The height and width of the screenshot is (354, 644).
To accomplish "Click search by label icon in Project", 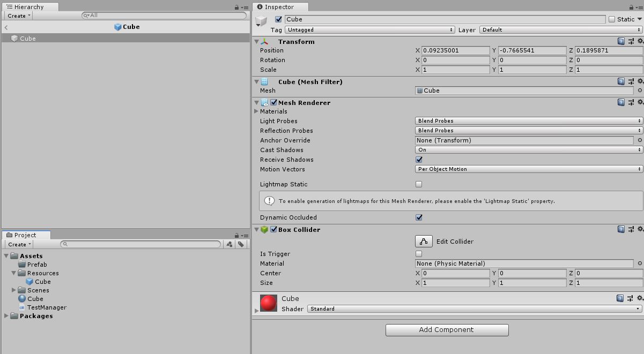I will point(241,244).
